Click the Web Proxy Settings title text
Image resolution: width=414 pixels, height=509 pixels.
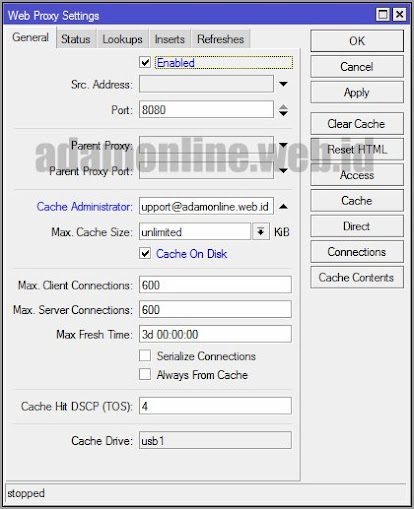click(x=53, y=15)
